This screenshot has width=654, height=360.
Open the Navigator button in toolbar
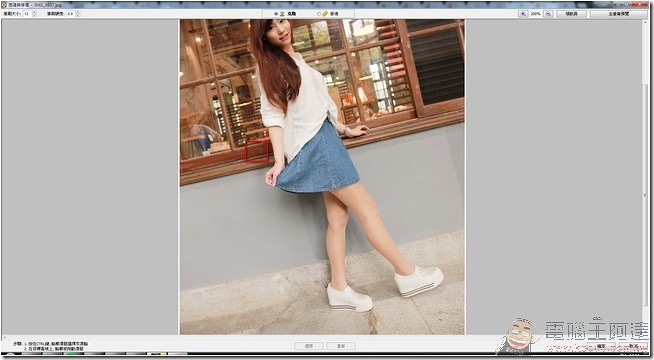click(571, 14)
